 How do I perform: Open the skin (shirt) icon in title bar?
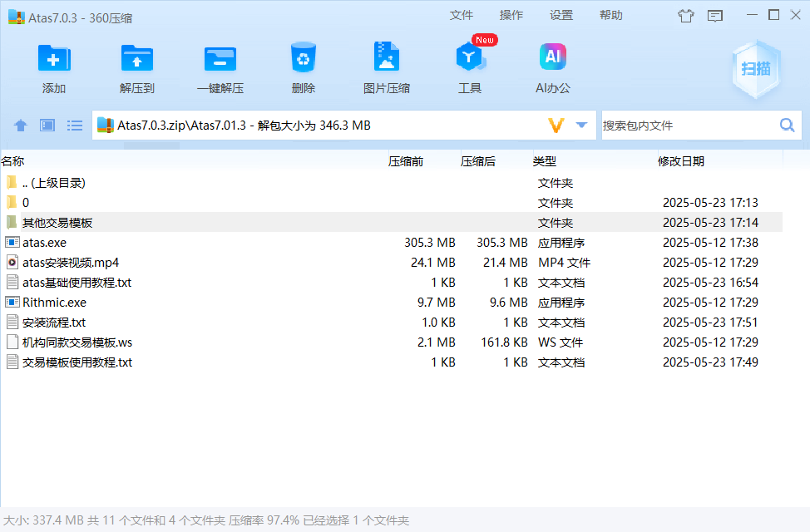click(x=686, y=16)
